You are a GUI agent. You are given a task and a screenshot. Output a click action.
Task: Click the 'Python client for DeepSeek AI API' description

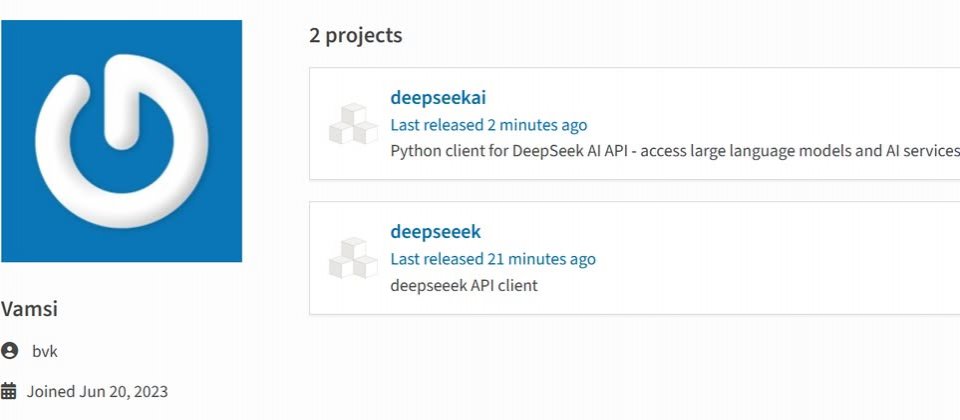675,151
